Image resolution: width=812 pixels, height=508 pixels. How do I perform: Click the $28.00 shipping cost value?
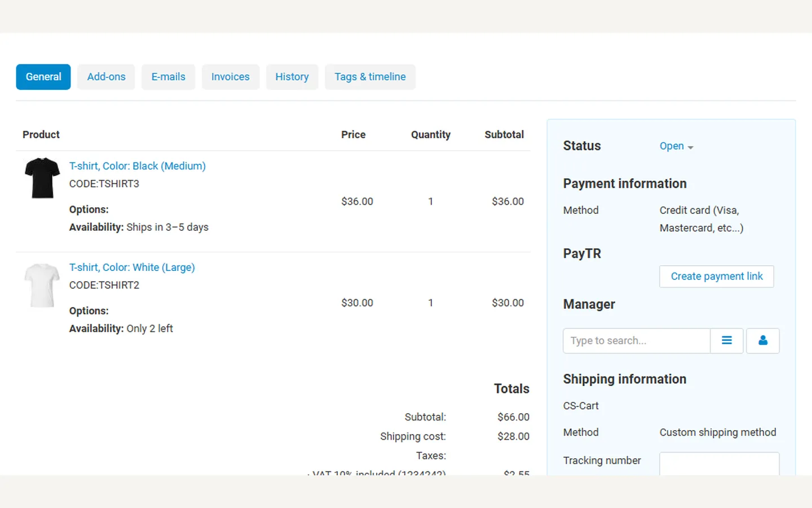pyautogui.click(x=513, y=436)
